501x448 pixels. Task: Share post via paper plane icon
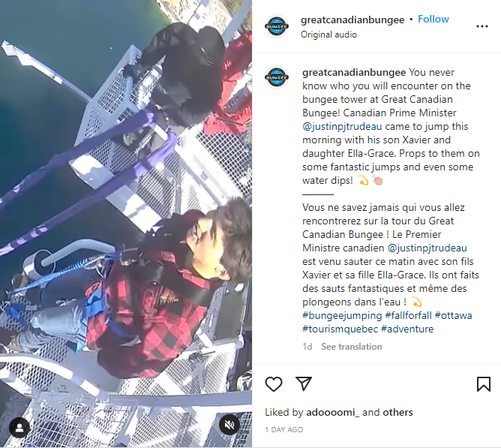tap(304, 383)
